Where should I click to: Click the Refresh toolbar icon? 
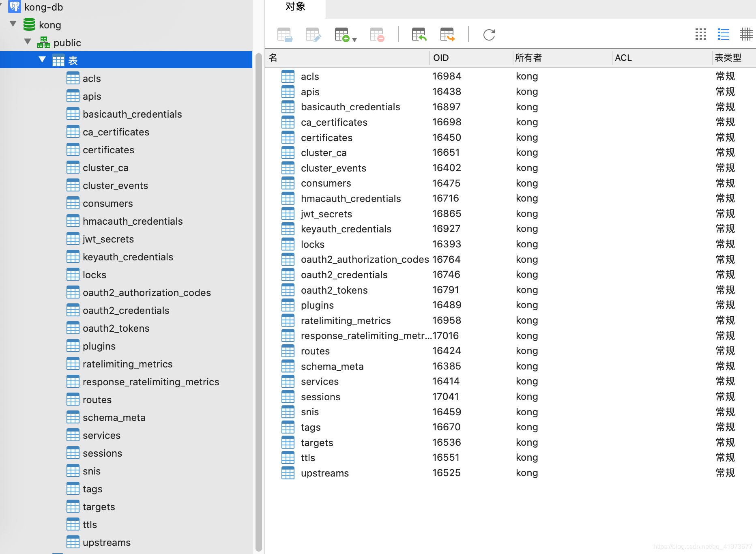pos(489,35)
